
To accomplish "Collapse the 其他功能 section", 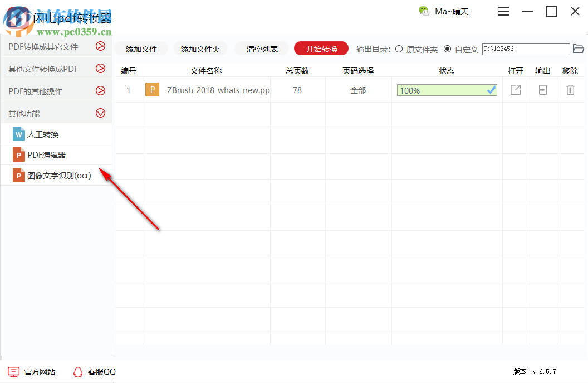I will pyautogui.click(x=100, y=112).
